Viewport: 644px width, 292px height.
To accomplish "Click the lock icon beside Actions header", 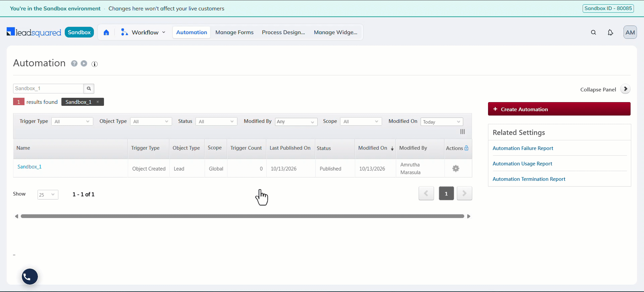I will click(466, 148).
